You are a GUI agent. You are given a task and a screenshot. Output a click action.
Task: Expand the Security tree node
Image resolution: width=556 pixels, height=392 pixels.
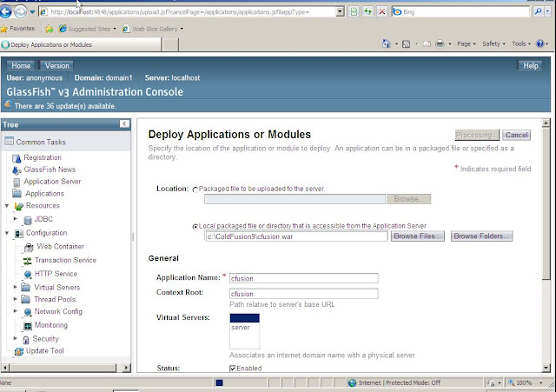pyautogui.click(x=16, y=338)
